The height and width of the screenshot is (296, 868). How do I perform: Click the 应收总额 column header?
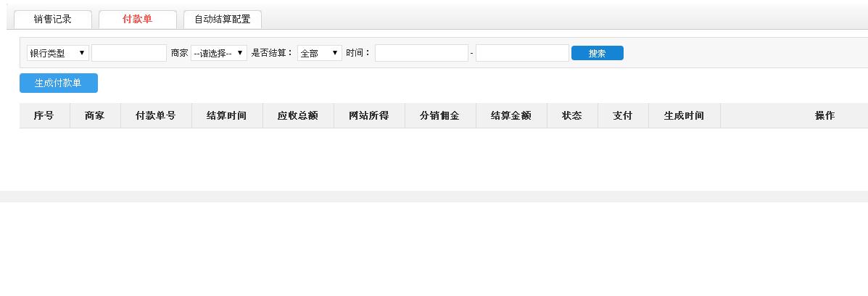(298, 115)
